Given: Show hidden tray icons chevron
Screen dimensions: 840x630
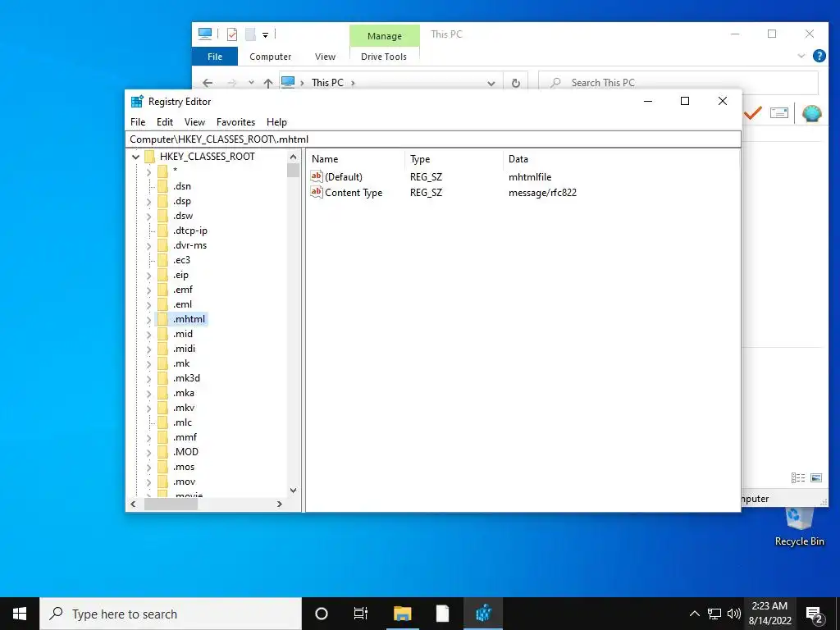Looking at the screenshot, I should pos(694,614).
